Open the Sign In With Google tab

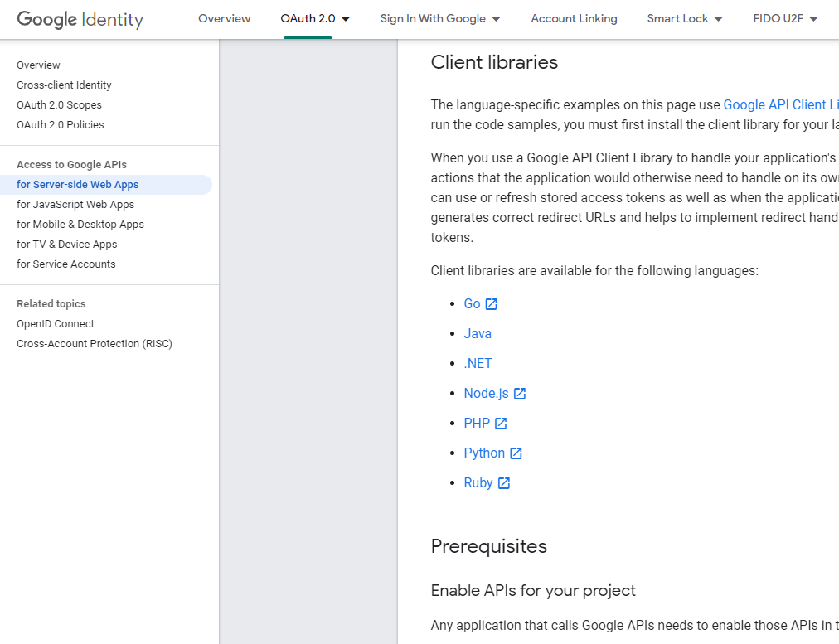tap(433, 19)
